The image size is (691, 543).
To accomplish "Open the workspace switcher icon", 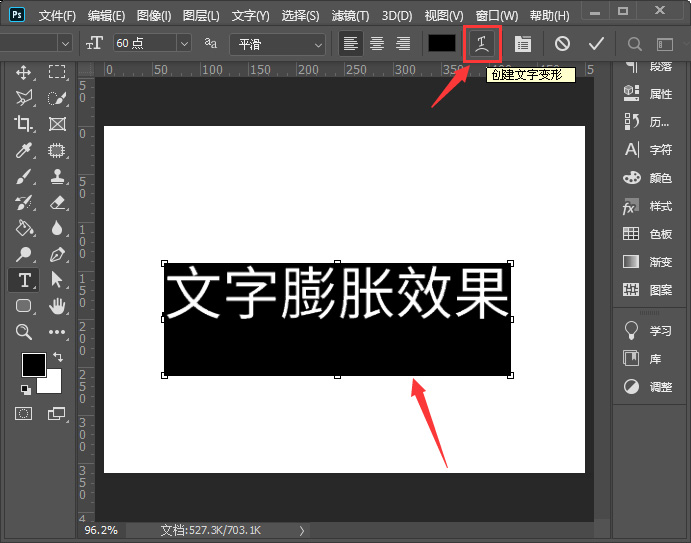I will click(665, 44).
